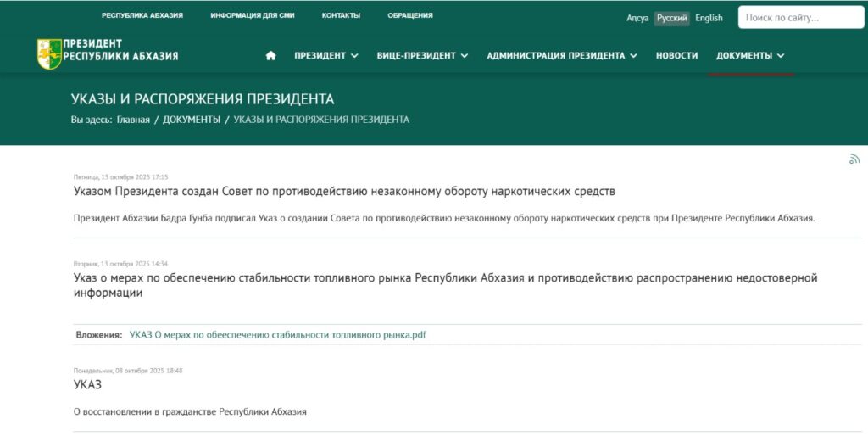Open the Обращения page
The image size is (868, 436).
click(x=410, y=15)
